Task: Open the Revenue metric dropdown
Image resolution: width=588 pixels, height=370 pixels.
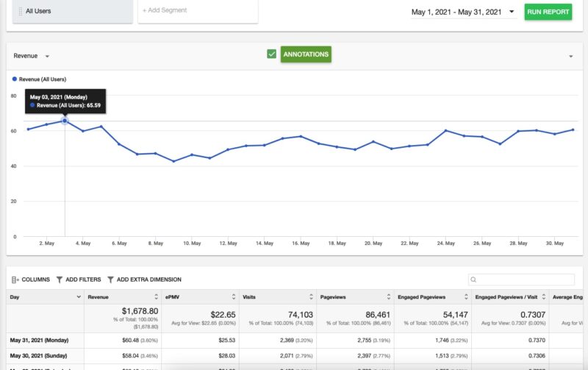Action: (x=32, y=56)
